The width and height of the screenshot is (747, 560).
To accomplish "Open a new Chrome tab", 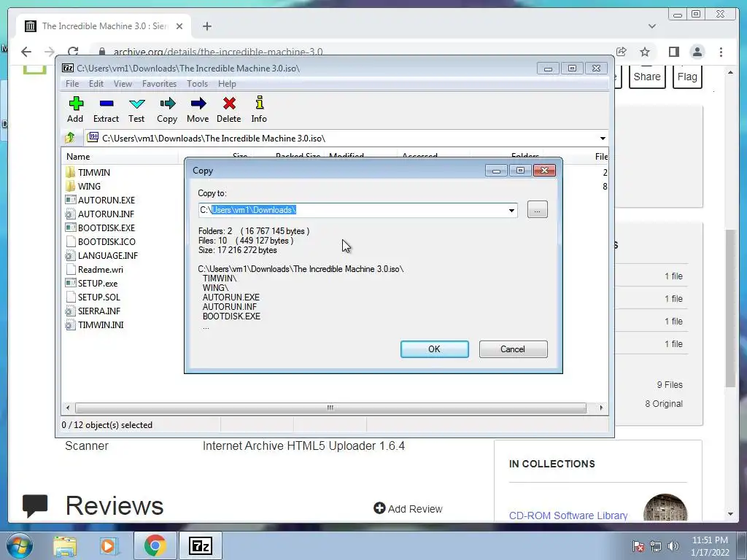I will coord(206,26).
